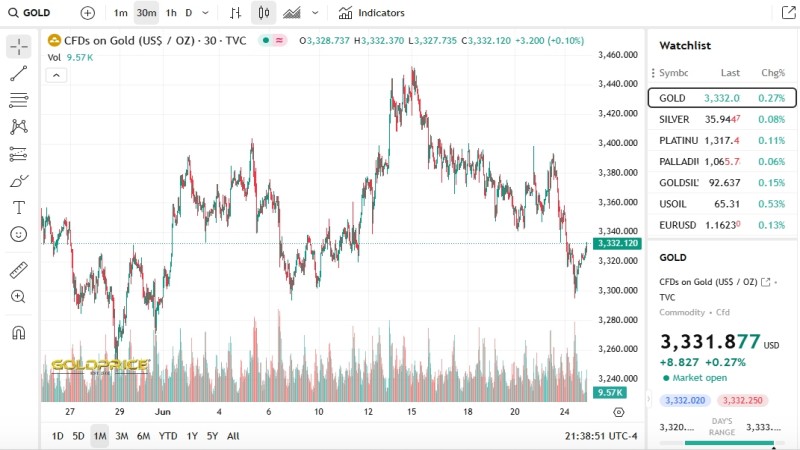Select the 1h interval
This screenshot has width=800, height=450.
171,13
